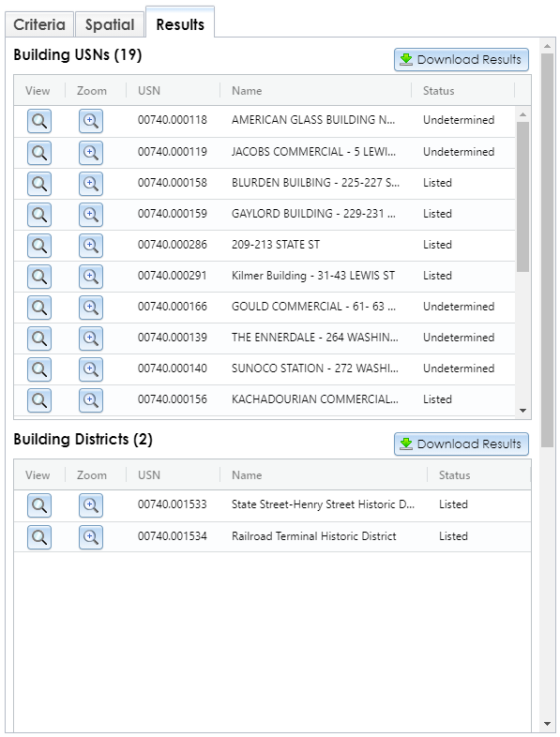The image size is (560, 737).
Task: Click the GOULD COMMERCIAL name cell
Action: tap(313, 307)
